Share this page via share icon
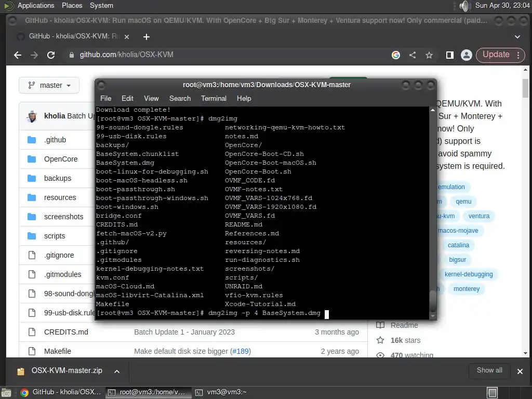 tap(413, 55)
